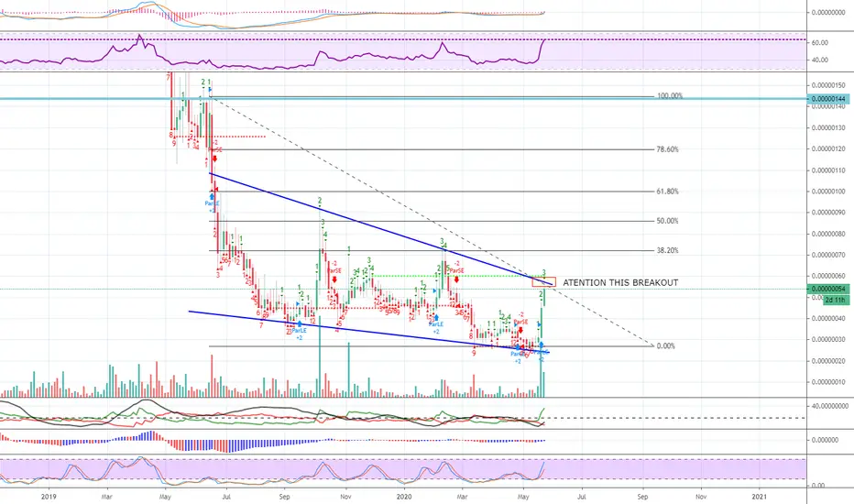Click the 38.20% Fibonacci level label
Image resolution: width=854 pixels, height=504 pixels.
tap(668, 251)
